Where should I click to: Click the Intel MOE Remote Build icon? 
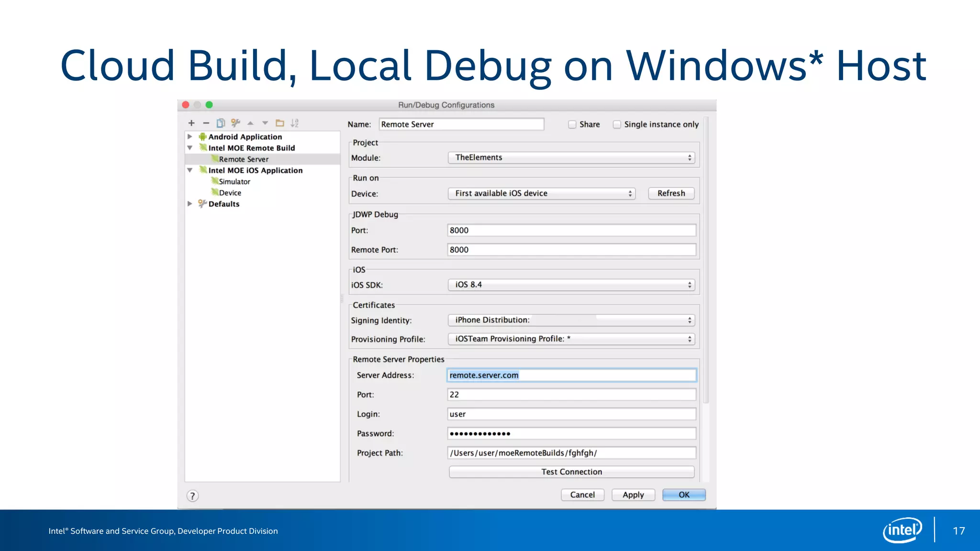click(x=203, y=148)
